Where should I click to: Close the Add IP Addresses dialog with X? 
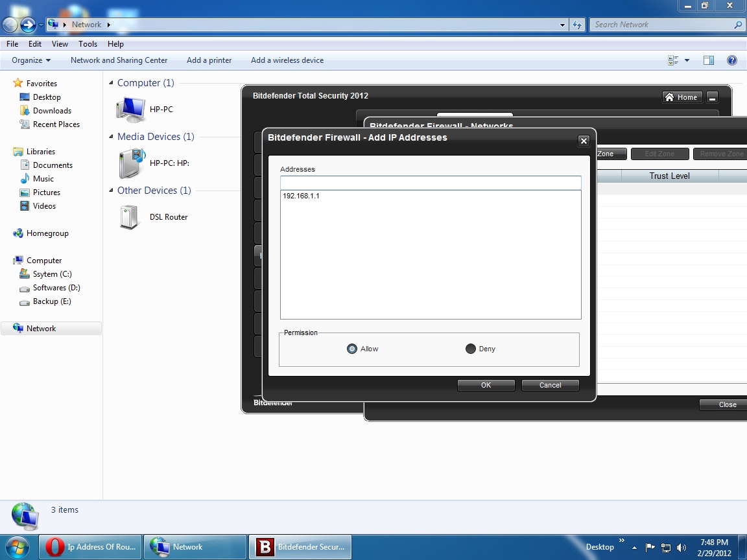point(584,141)
